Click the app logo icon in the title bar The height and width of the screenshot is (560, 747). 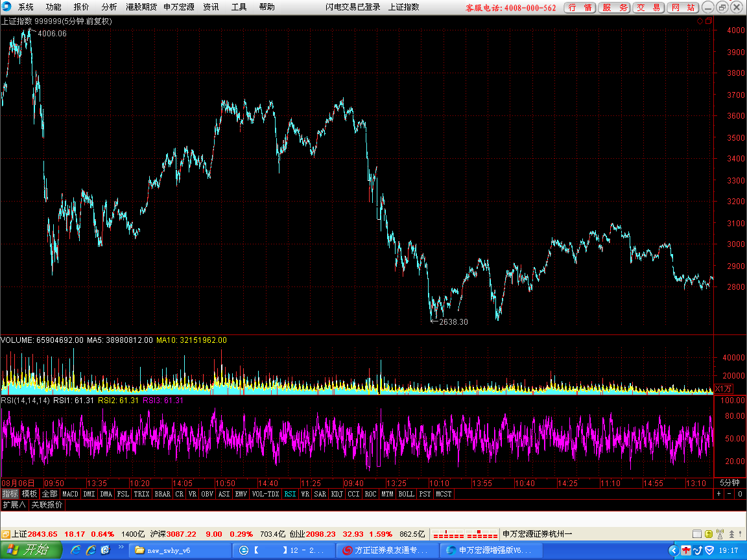[x=6, y=6]
